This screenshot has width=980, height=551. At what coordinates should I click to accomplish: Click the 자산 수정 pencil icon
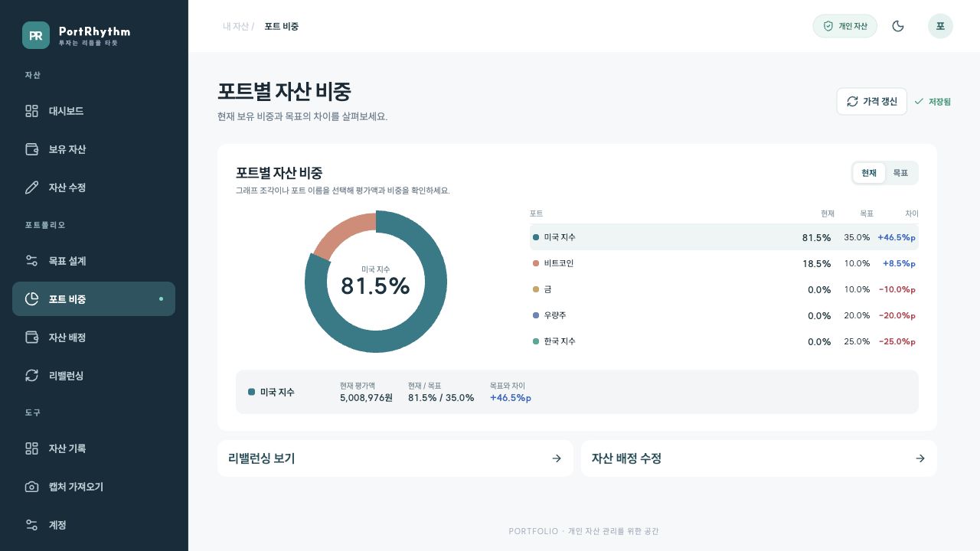point(31,187)
